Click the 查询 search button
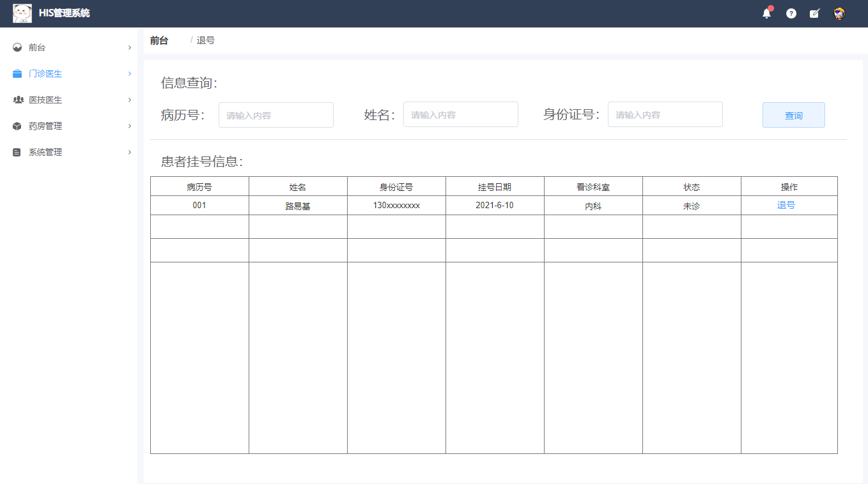 tap(794, 115)
